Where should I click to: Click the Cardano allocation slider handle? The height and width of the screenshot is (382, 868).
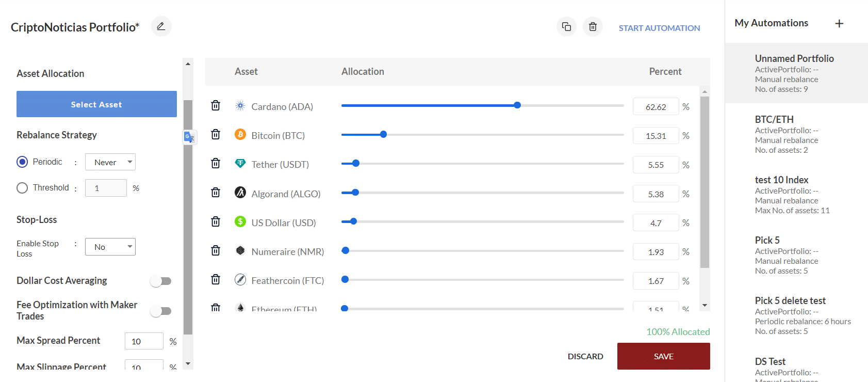click(x=517, y=105)
